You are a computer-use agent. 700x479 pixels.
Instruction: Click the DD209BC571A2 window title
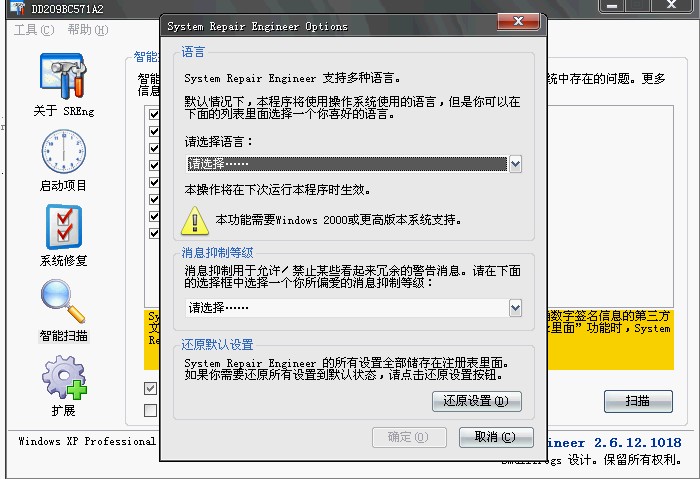(x=67, y=8)
